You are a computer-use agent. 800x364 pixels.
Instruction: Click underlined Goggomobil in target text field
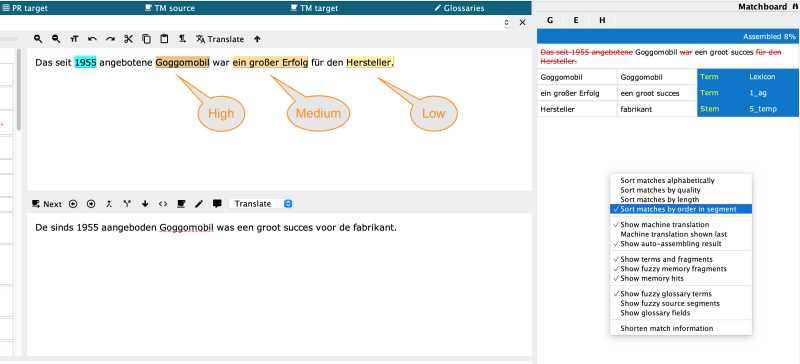point(187,228)
